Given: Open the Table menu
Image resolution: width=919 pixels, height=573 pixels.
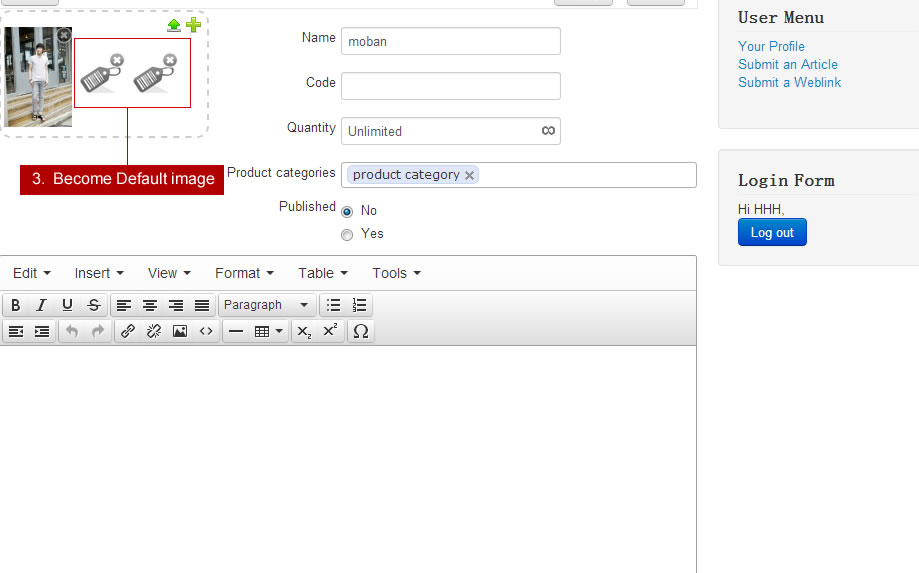Looking at the screenshot, I should tap(323, 274).
